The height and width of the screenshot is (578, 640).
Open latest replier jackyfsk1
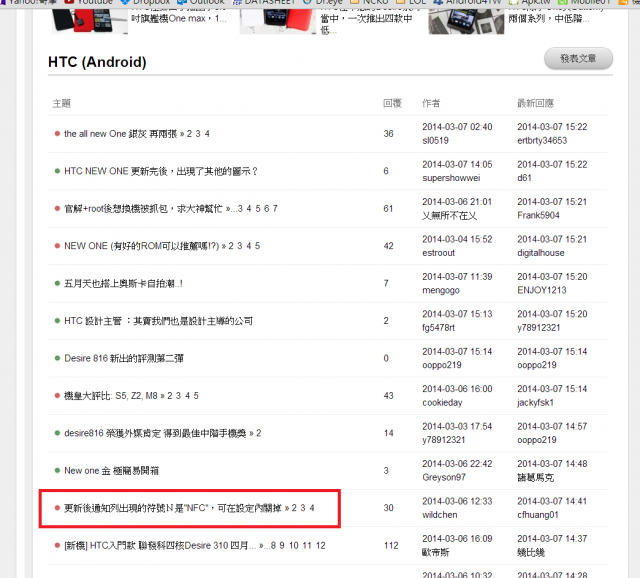[536, 402]
